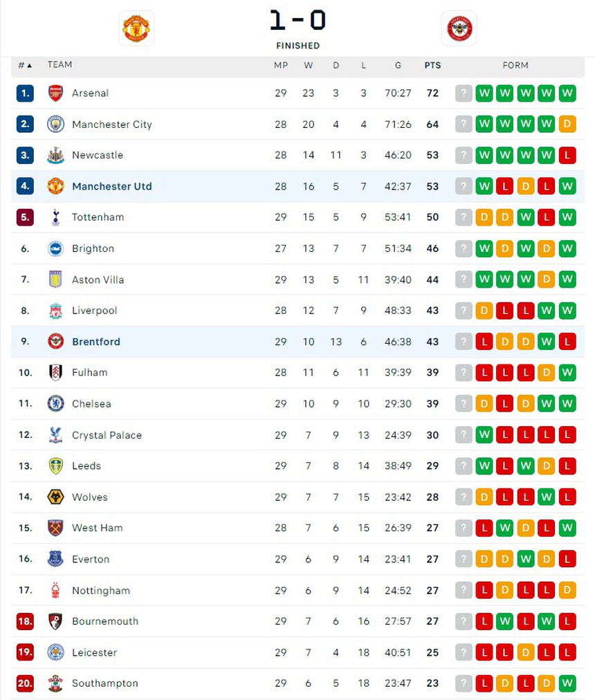Click the Wolves club badge icon

[55, 497]
